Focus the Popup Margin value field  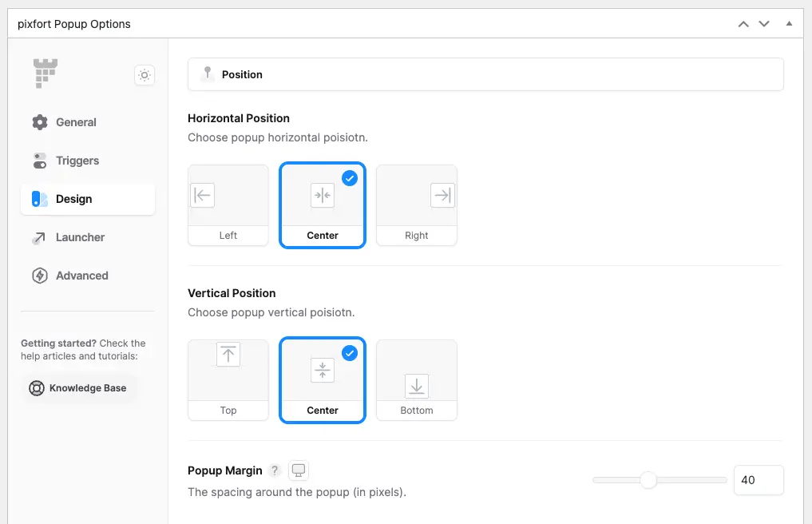point(759,480)
